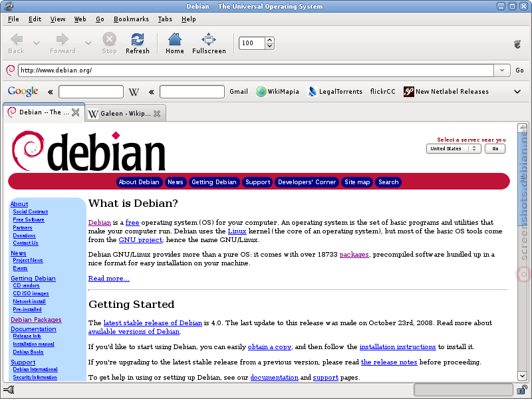Collapse the Wikipedia smart bookmark field

152,92
